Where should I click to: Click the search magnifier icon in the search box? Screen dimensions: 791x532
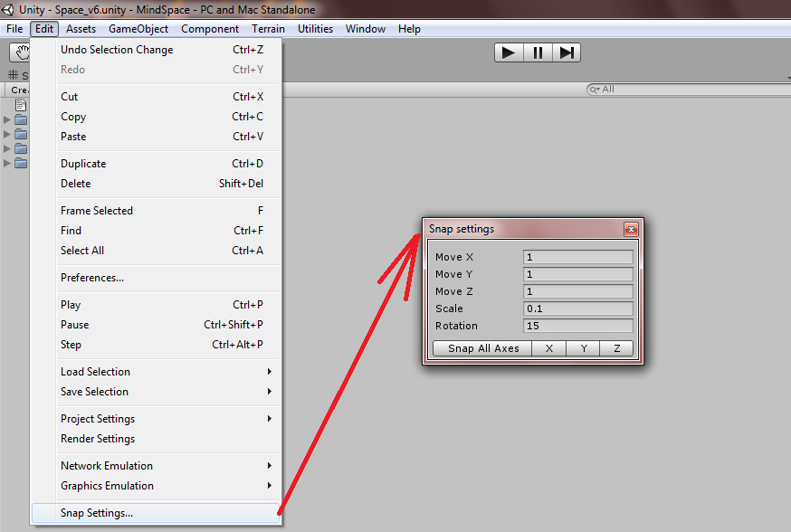(x=595, y=90)
